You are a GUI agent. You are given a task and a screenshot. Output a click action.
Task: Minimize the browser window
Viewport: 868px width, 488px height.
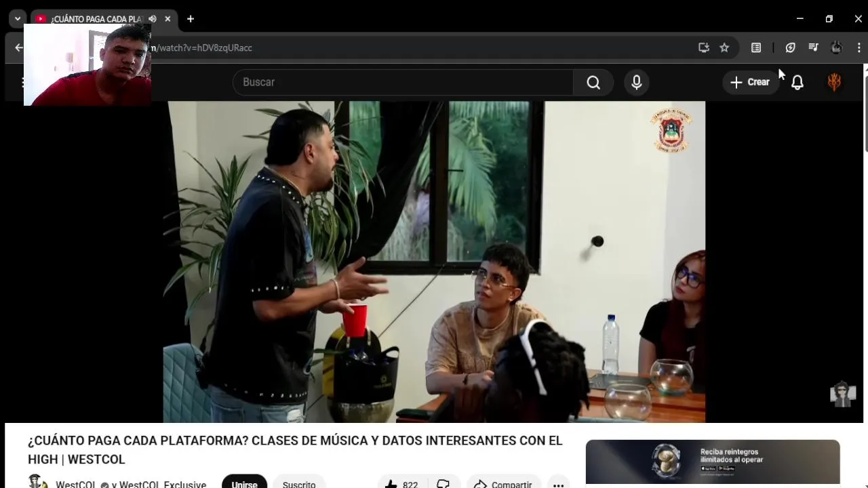coord(800,19)
